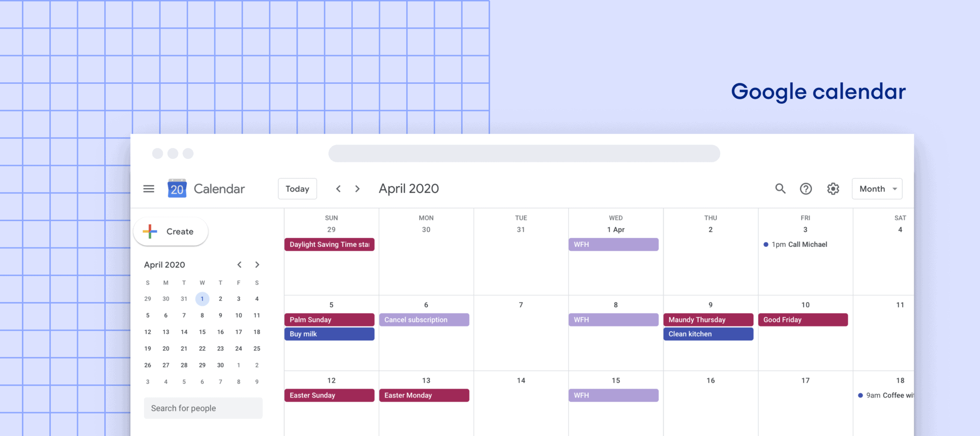This screenshot has width=980, height=436.
Task: Click the Search for people field
Action: click(203, 408)
